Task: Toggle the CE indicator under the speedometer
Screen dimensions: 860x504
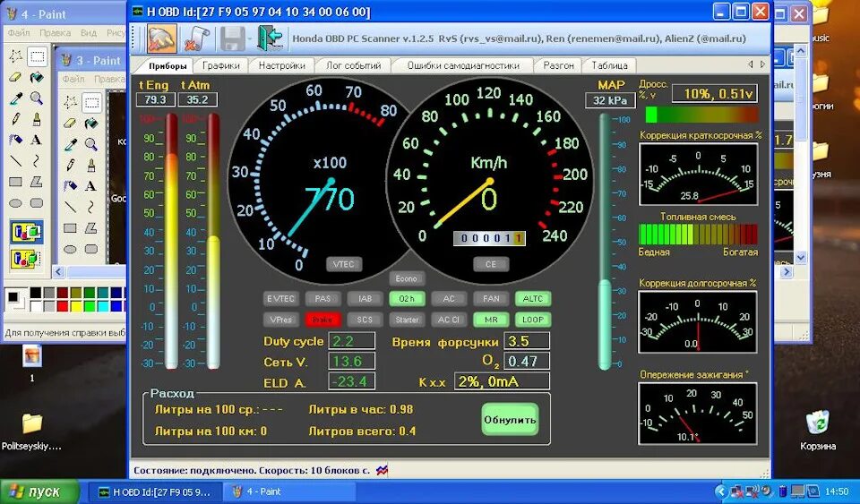Action: [490, 265]
